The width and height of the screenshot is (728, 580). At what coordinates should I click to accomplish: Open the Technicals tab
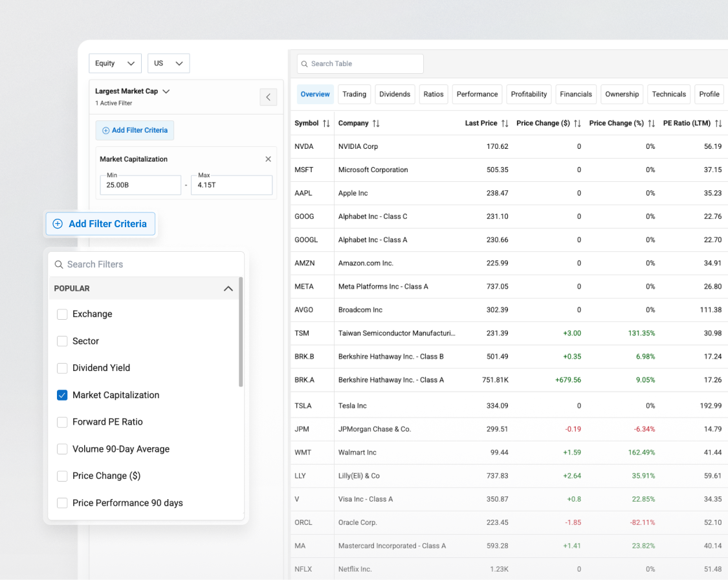[668, 94]
